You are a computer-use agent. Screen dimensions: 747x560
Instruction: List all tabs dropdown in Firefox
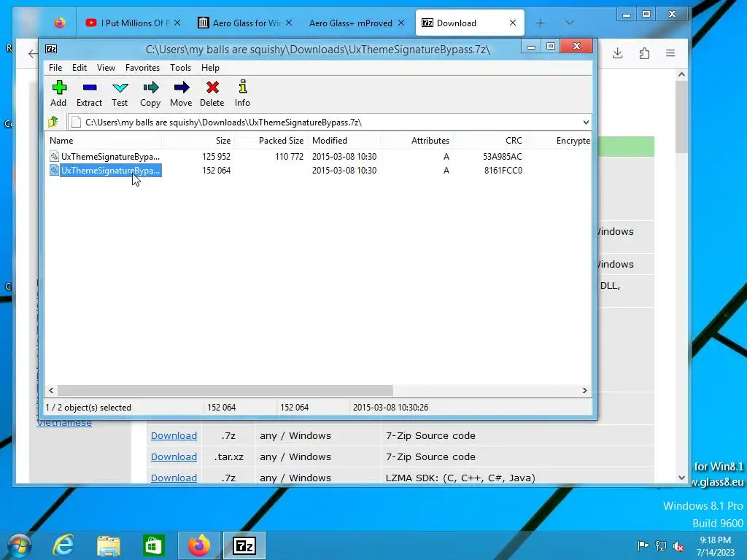coord(569,23)
